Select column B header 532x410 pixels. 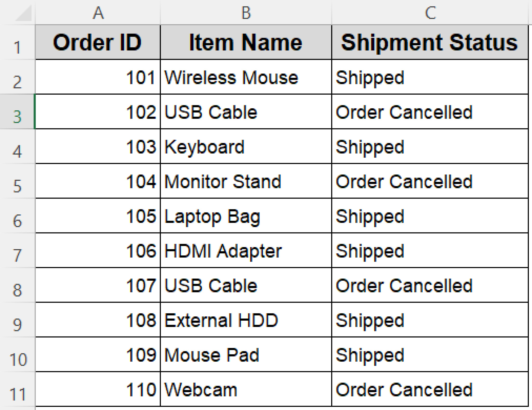246,12
